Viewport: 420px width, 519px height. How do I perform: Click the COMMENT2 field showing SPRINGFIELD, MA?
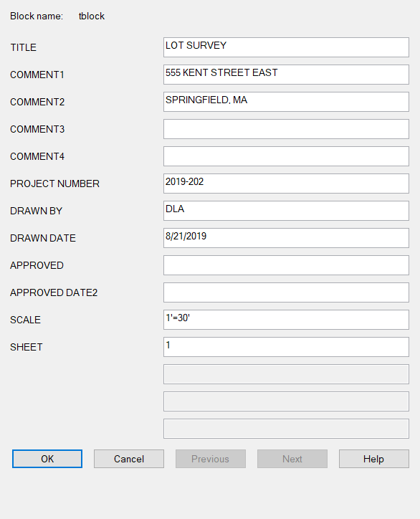pyautogui.click(x=286, y=102)
